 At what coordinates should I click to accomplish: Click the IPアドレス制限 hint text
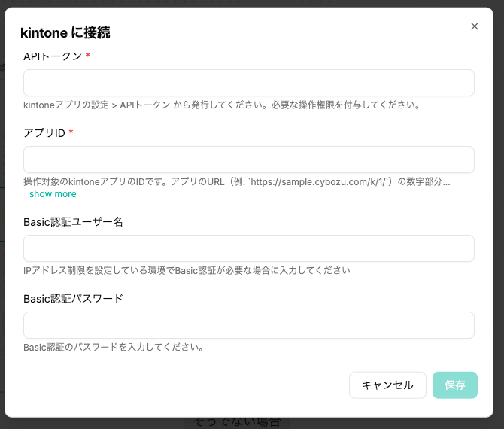(187, 270)
